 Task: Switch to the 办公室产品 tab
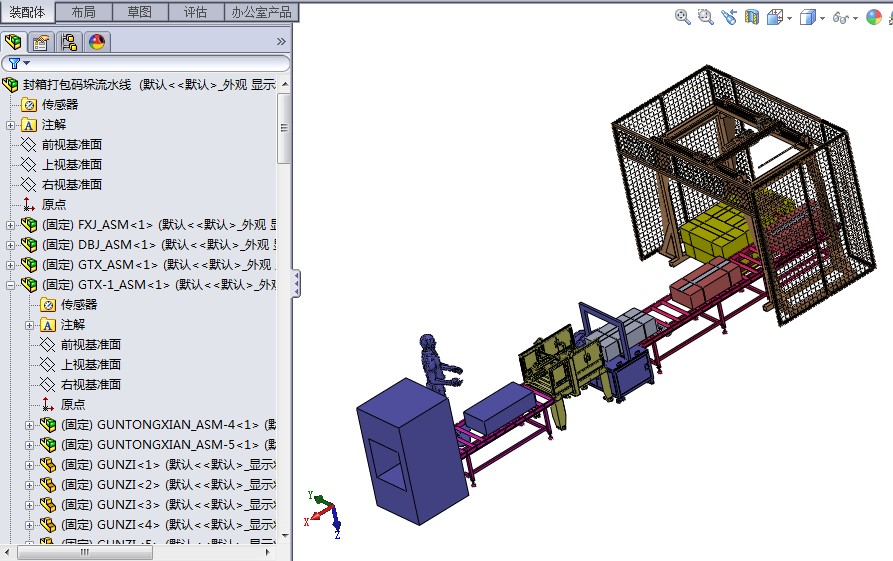pos(261,12)
